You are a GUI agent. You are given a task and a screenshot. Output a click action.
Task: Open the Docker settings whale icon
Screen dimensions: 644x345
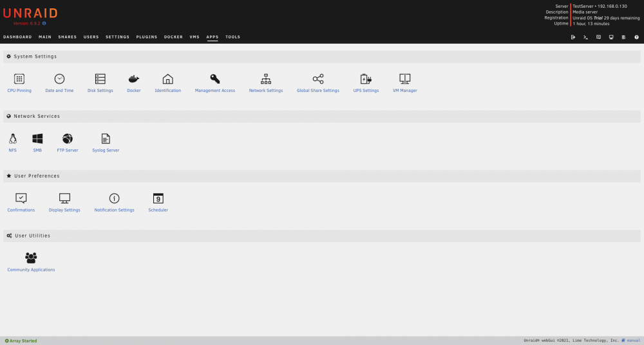pos(134,79)
